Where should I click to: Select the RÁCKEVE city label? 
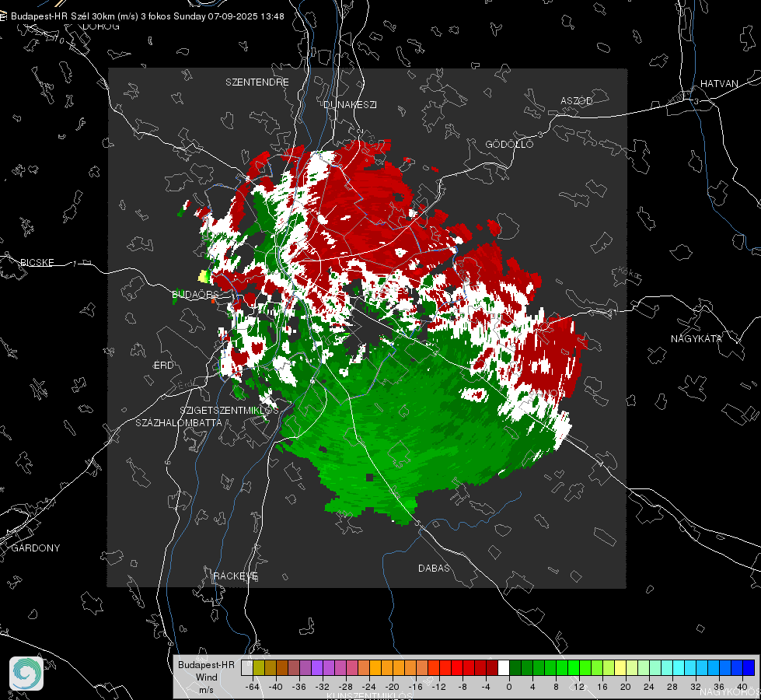(236, 576)
